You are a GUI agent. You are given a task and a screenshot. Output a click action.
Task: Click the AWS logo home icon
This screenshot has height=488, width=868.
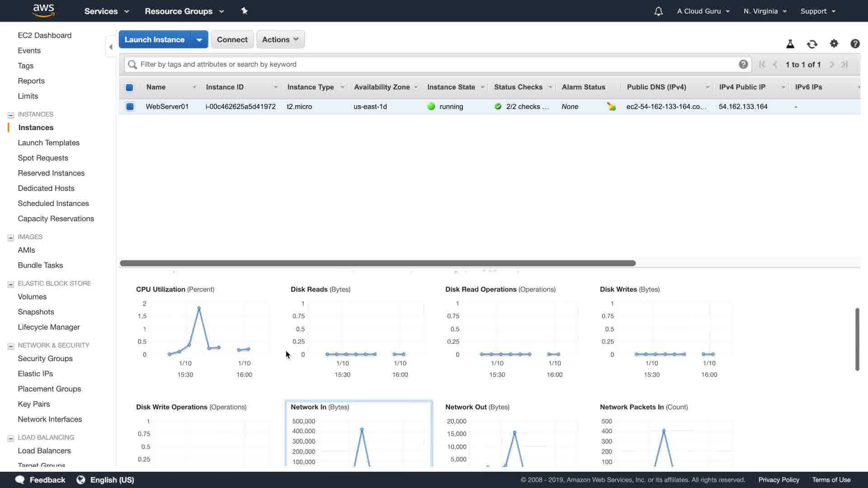43,10
